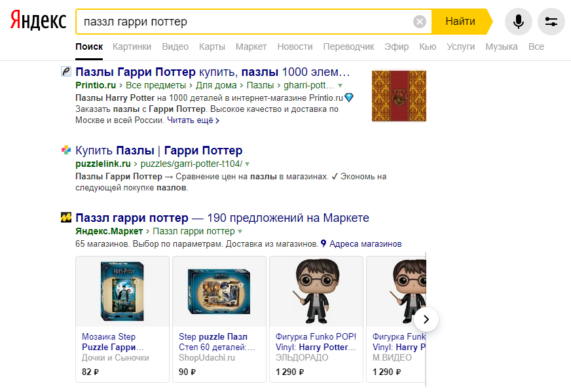Open Step puzzle 60 деталей product image
The image size is (571, 392).
[x=219, y=291]
